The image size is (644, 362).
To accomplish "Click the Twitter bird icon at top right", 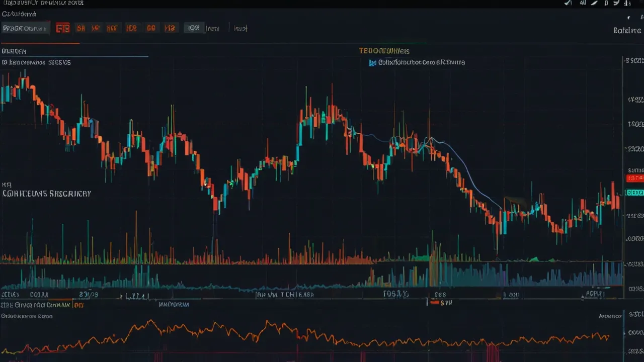I will 617,3.
